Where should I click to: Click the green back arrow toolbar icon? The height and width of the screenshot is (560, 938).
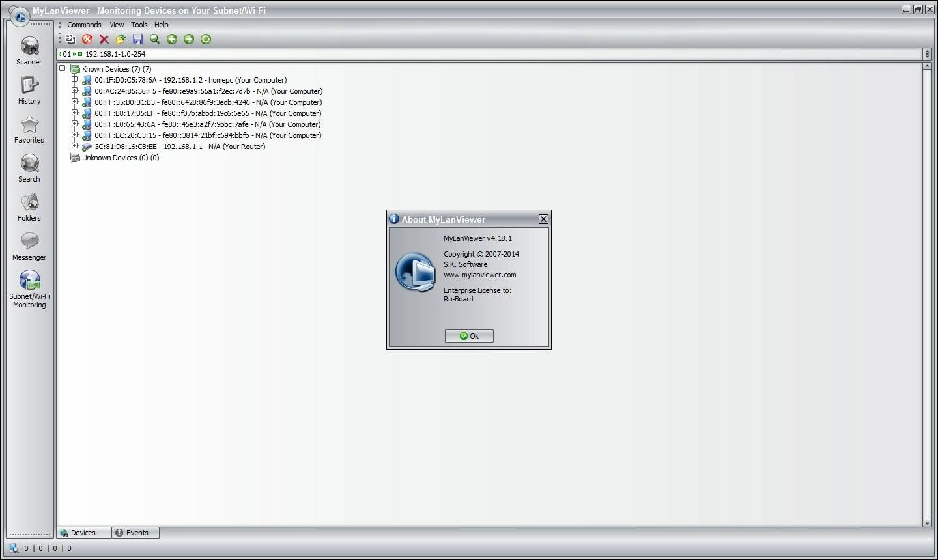172,39
